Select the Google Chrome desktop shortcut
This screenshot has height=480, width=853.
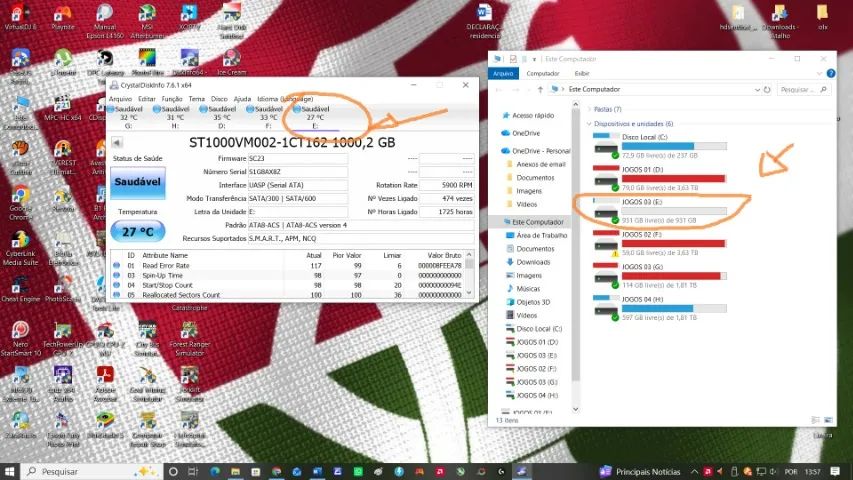tap(20, 202)
